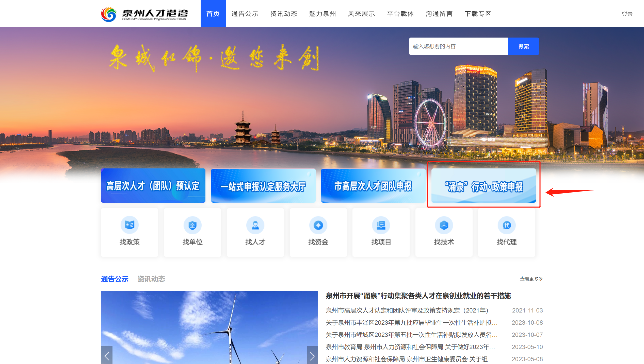The height and width of the screenshot is (364, 644).
Task: Click the 找技术 technology icon
Action: coord(444,225)
